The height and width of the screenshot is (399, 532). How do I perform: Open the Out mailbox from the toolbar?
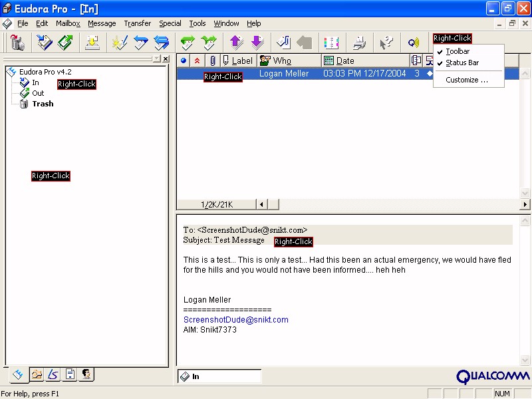coord(65,43)
